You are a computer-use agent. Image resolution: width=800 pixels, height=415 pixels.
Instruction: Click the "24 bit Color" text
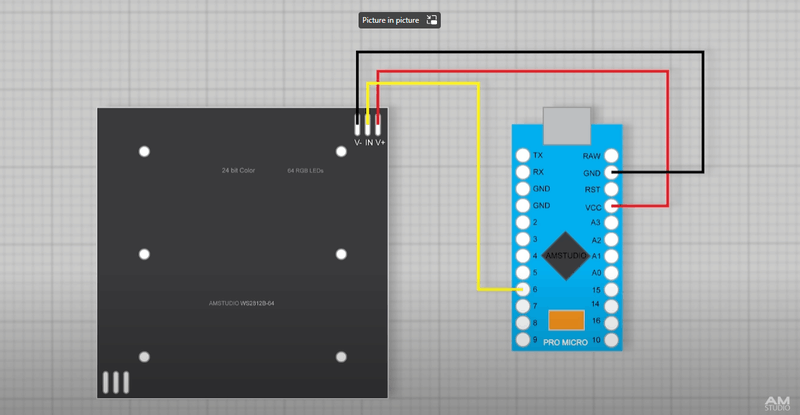238,170
